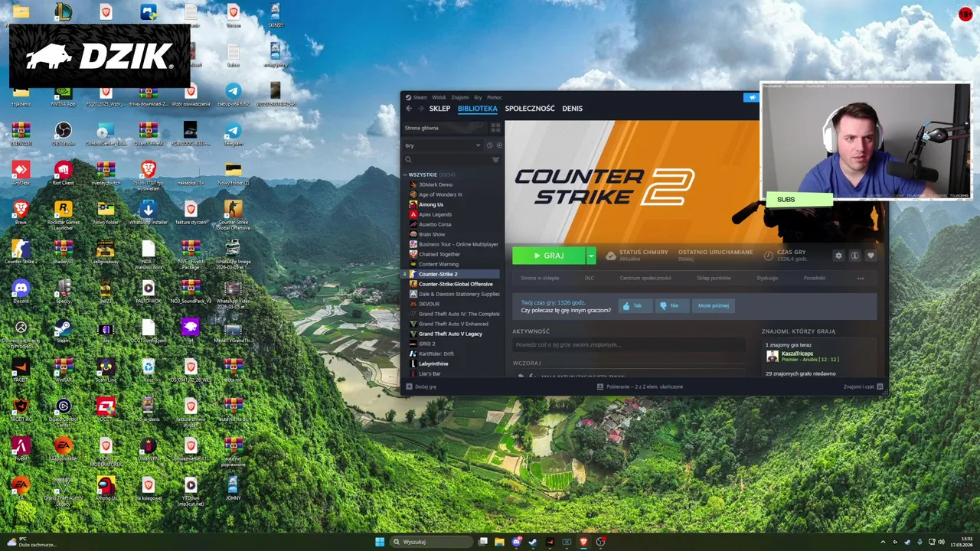Open game info circle icon
This screenshot has height=551, width=980.
[x=854, y=256]
